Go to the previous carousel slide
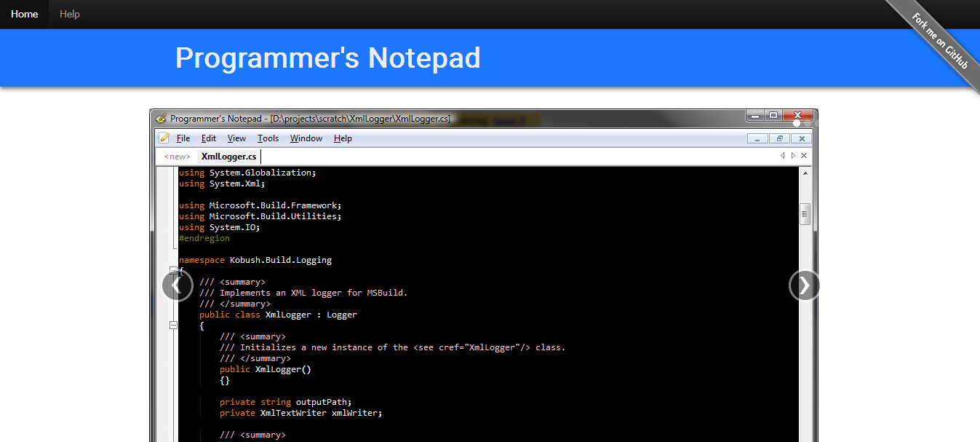This screenshot has width=980, height=442. (177, 285)
